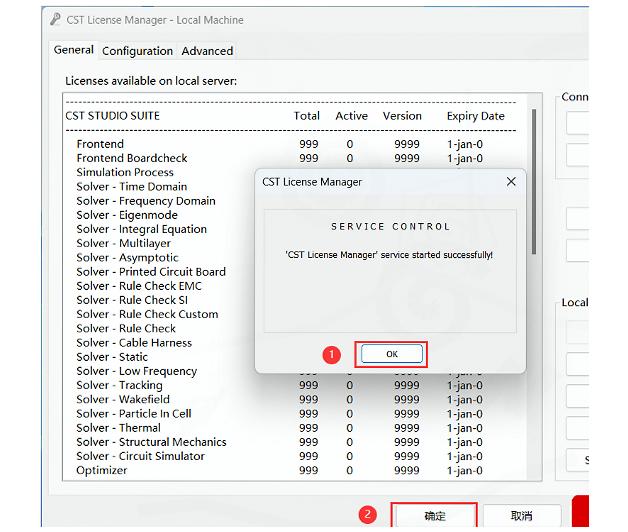Click 'Licenses available on local server' label
The height and width of the screenshot is (532, 628).
click(x=151, y=81)
